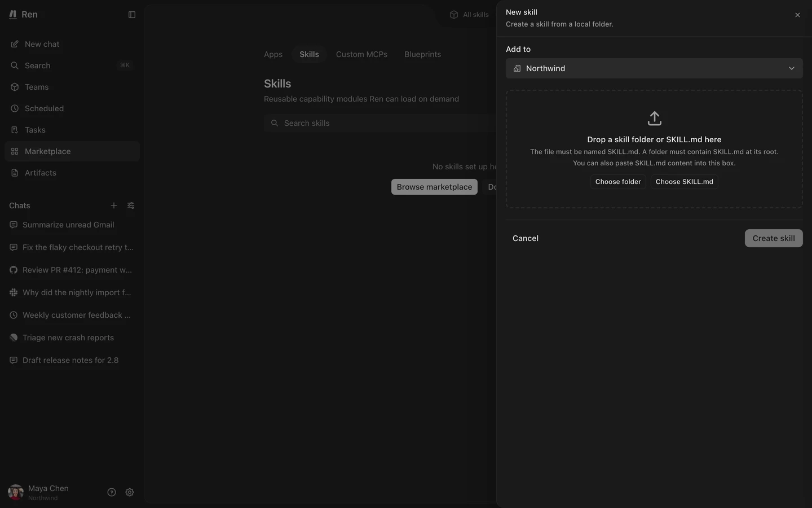Click the Choose folder button
The width and height of the screenshot is (812, 508).
pos(618,182)
